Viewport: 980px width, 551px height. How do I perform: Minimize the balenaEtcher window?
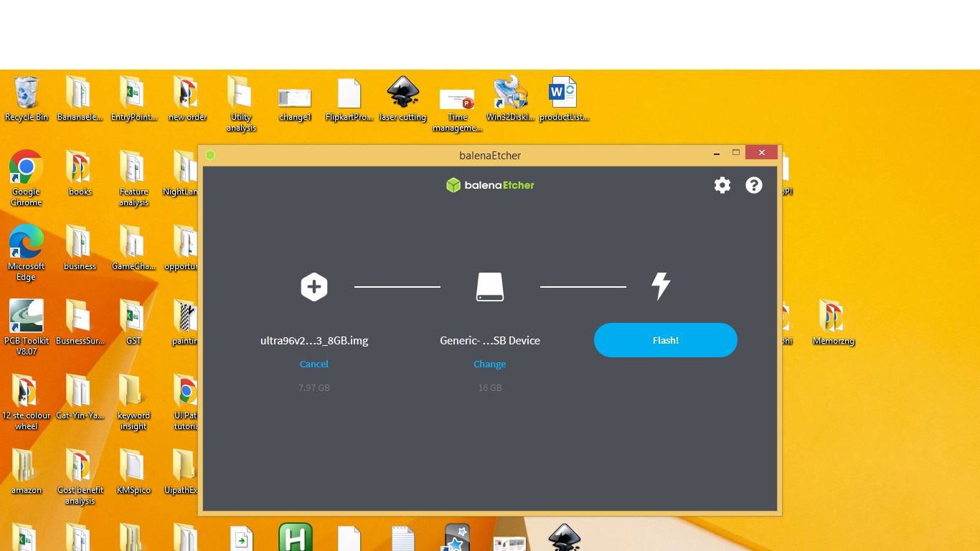coord(717,154)
